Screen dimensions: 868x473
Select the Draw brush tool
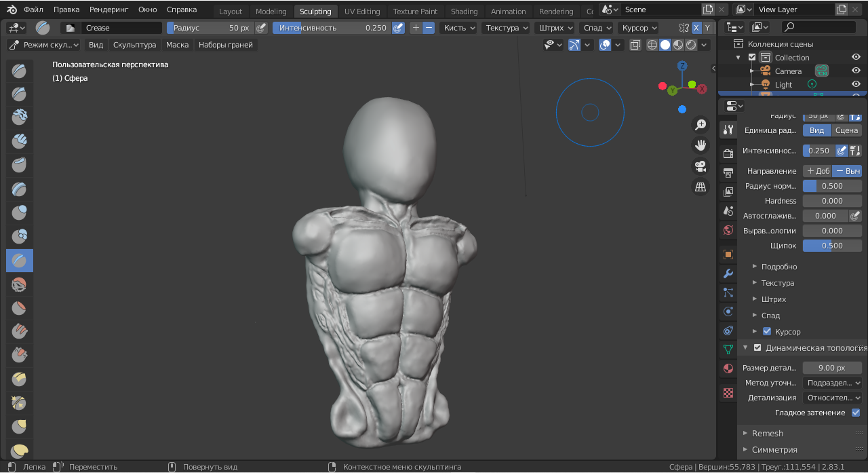point(20,71)
